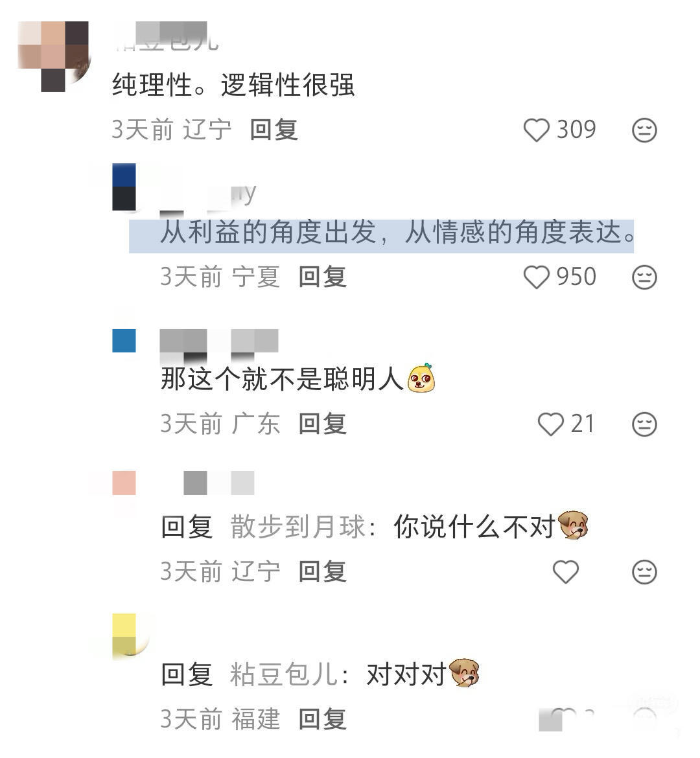Open top commenter's mosaic avatar
This screenshot has width=700, height=758.
(53, 56)
